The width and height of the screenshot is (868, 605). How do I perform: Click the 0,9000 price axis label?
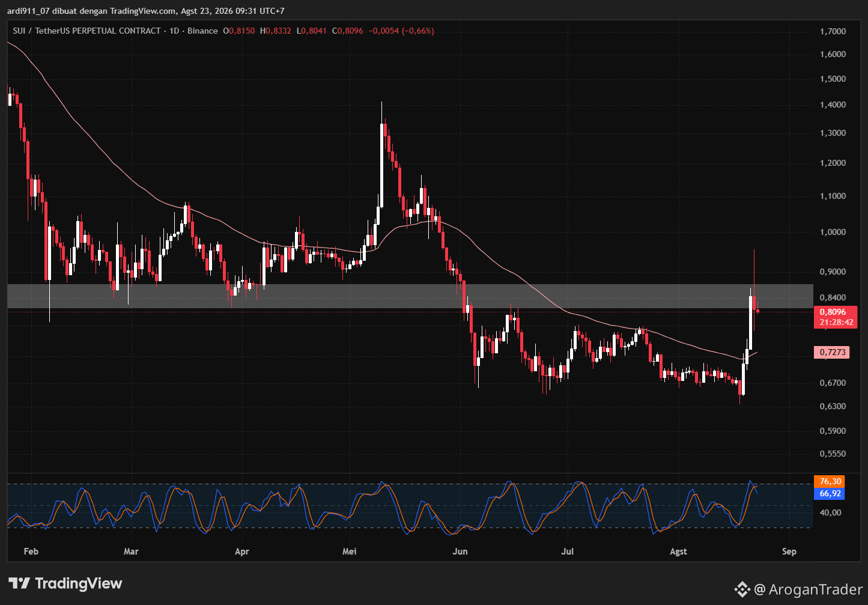coord(833,272)
